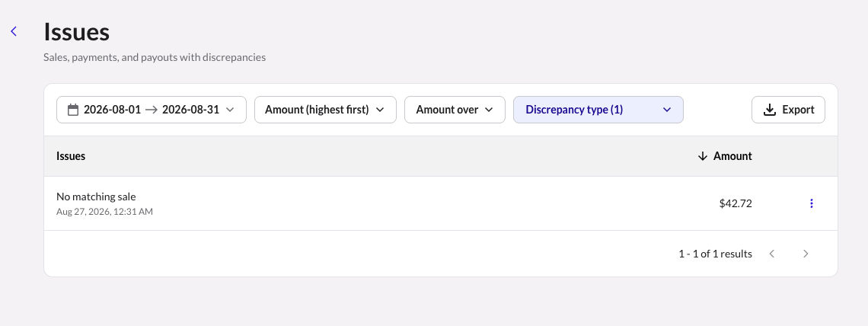Image resolution: width=868 pixels, height=326 pixels.
Task: Click the Export button
Action: [788, 110]
